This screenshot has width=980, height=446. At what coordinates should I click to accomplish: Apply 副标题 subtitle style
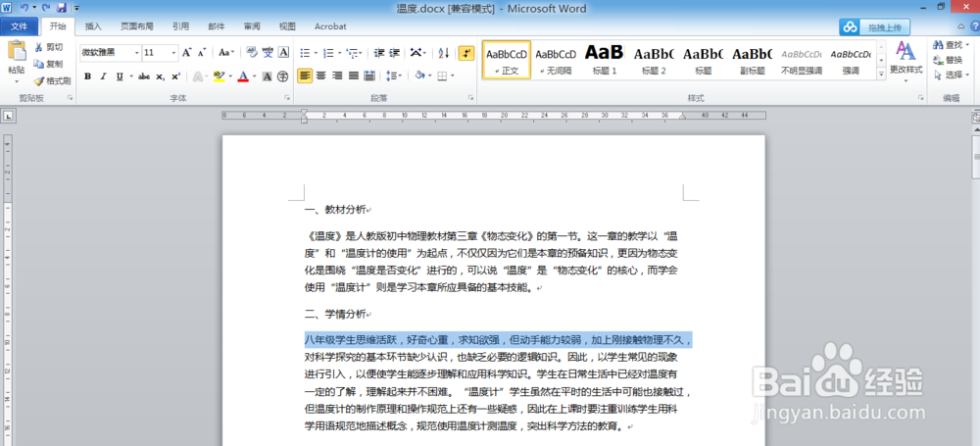coord(752,60)
